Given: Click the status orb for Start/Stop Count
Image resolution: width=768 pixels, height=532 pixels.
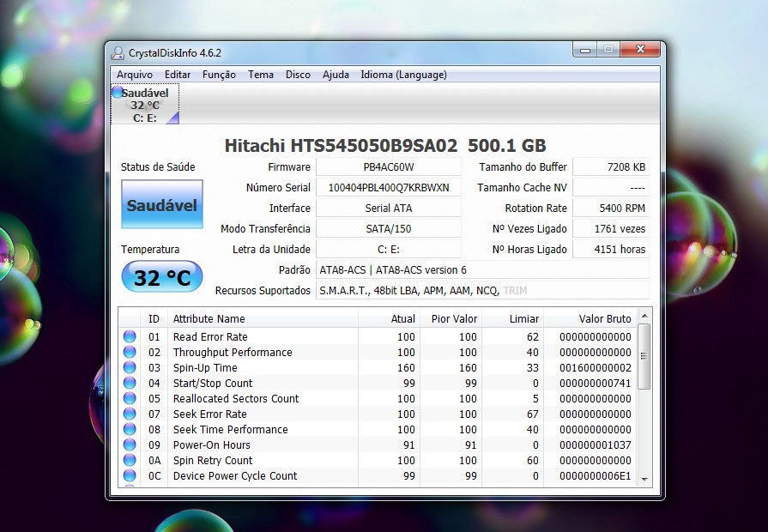Looking at the screenshot, I should point(130,383).
